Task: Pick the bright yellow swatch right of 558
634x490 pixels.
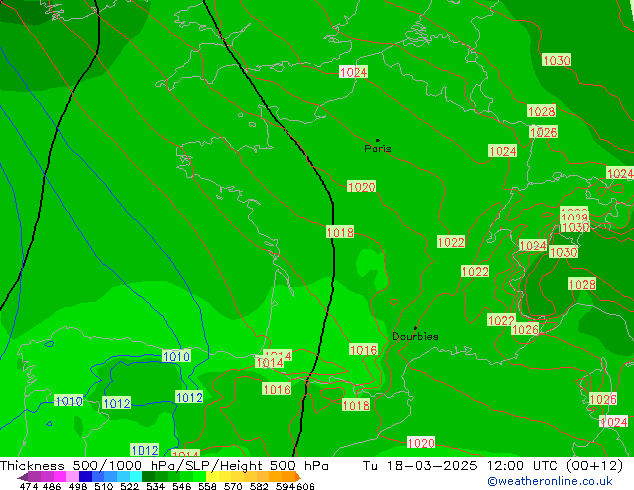Action: tap(212, 477)
